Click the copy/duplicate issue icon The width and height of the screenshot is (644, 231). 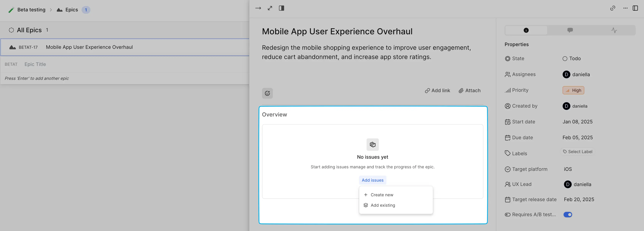372,144
